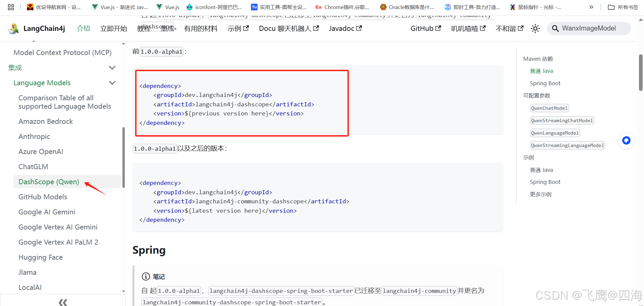The height and width of the screenshot is (306, 644).
Task: Open the 立即开始 nav item
Action: click(114, 29)
